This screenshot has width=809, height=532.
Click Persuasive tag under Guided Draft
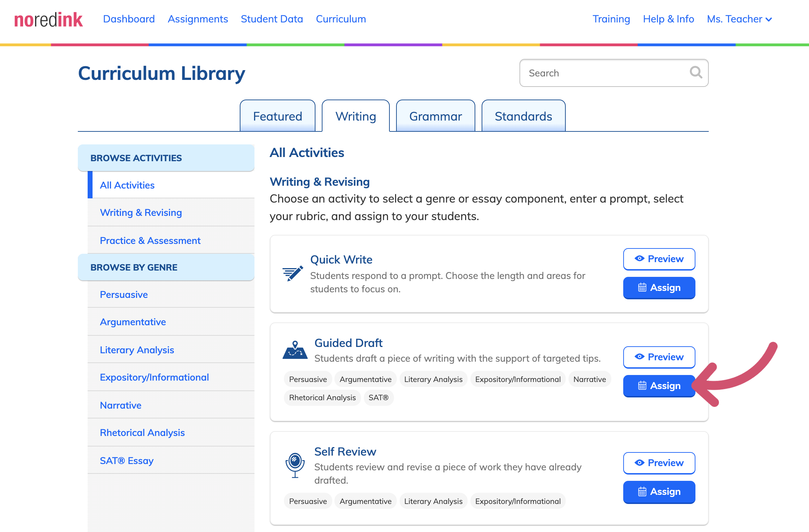tap(308, 379)
